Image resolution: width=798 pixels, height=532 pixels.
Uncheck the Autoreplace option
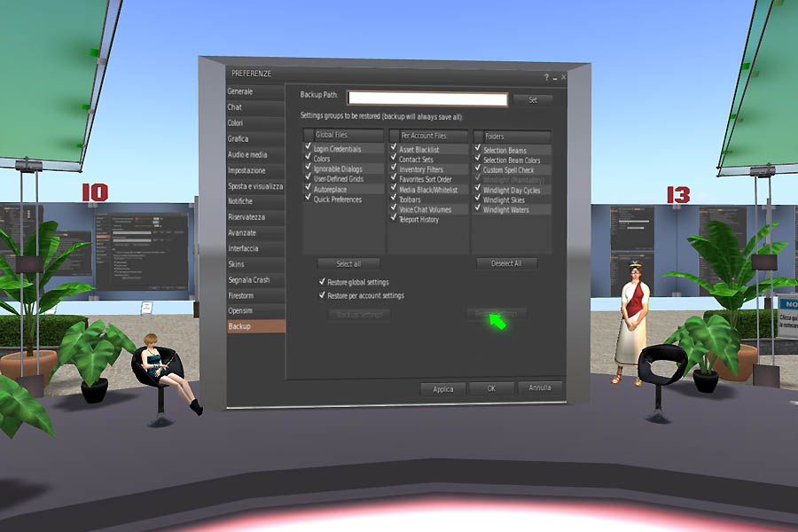(308, 188)
